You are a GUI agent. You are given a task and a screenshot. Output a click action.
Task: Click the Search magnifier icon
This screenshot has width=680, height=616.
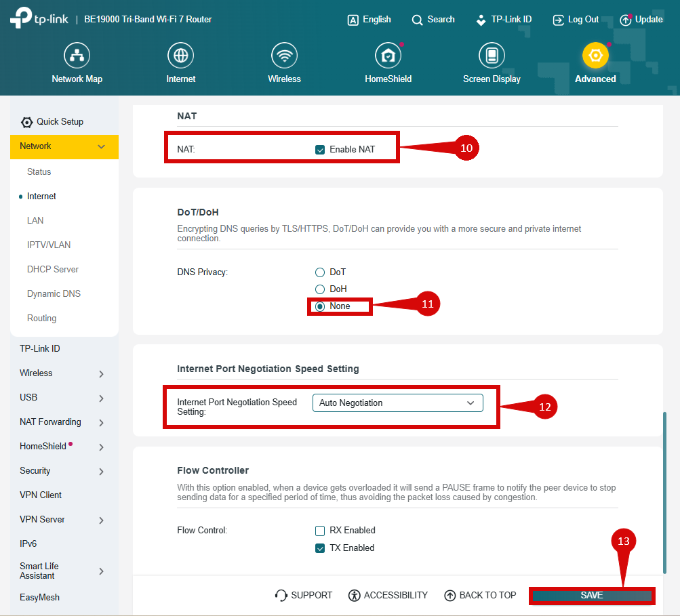[x=417, y=20]
